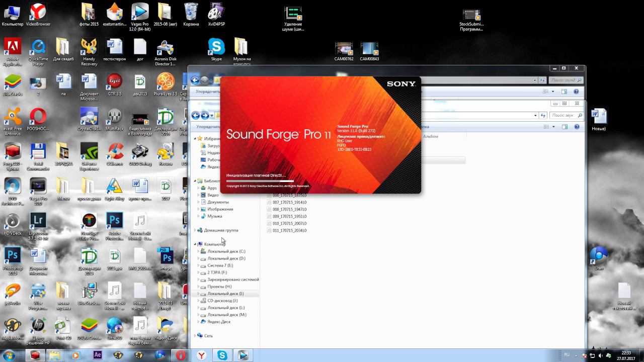Select the Lightroom desktop shortcut

click(38, 227)
